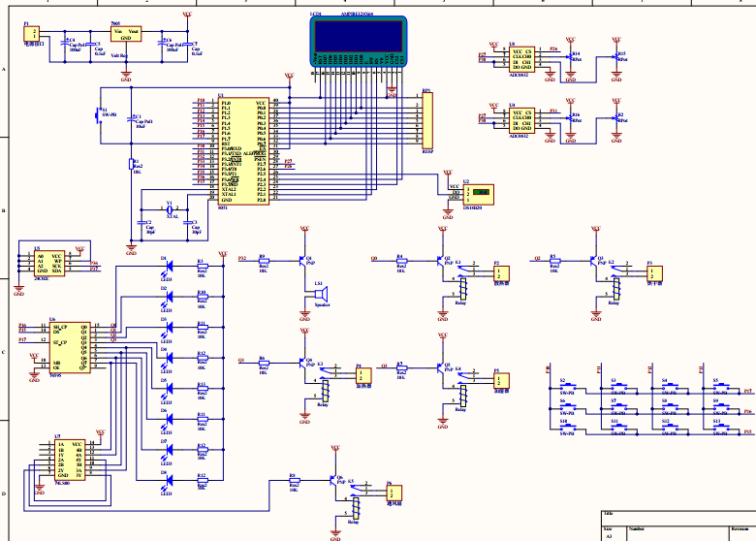Image resolution: width=756 pixels, height=541 pixels.
Task: Select capacitor C4 near power connector
Action: click(x=65, y=44)
